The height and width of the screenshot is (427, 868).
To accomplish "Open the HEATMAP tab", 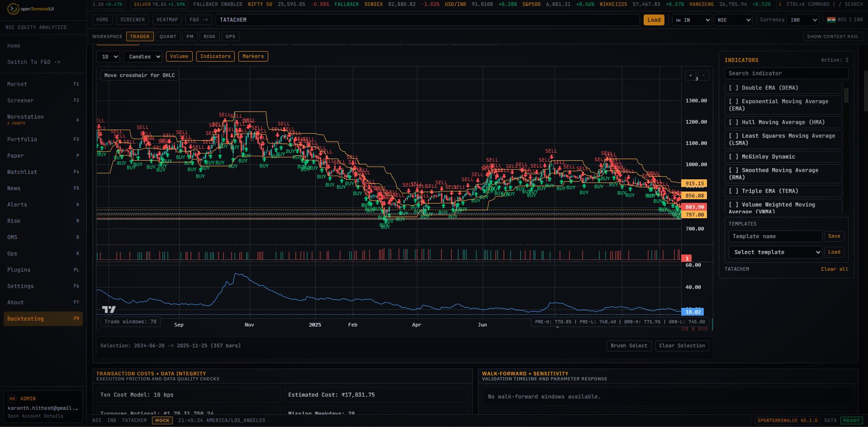I will (x=167, y=20).
